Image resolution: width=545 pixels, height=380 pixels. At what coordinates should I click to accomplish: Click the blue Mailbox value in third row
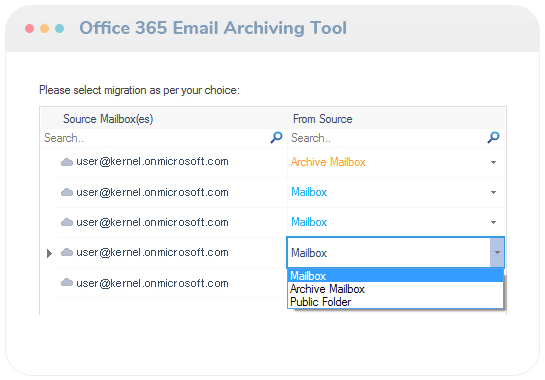[x=309, y=222]
